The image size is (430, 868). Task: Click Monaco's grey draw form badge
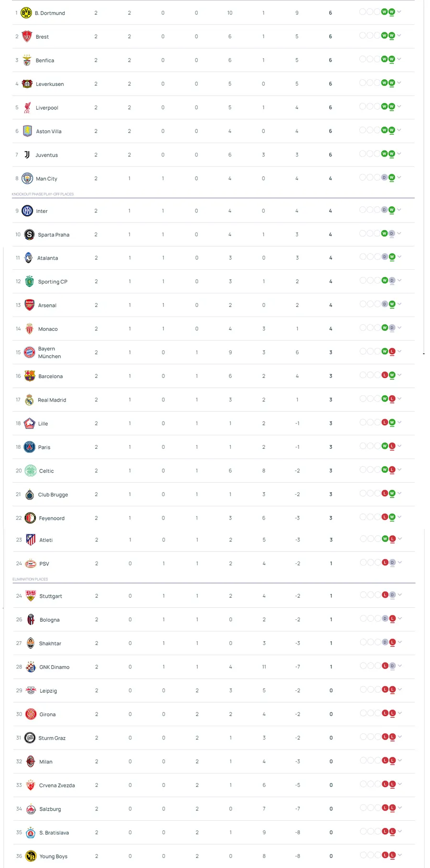[392, 328]
